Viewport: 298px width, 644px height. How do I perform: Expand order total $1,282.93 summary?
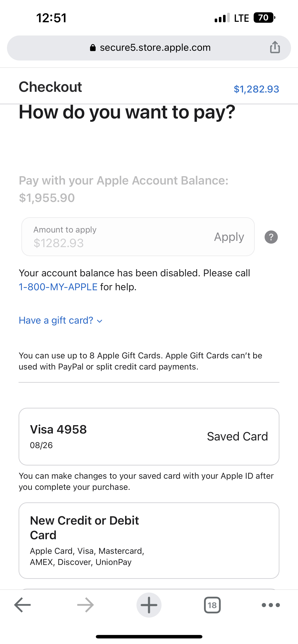tap(256, 89)
